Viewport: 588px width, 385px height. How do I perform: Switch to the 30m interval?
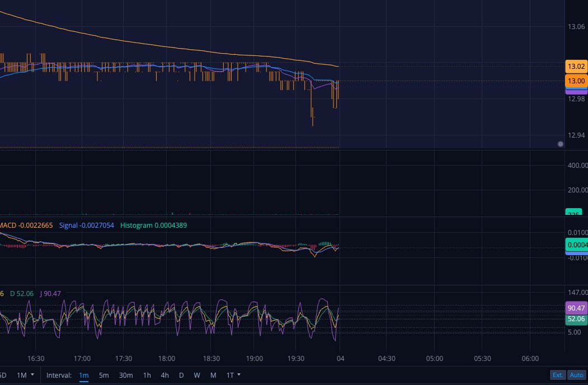126,375
